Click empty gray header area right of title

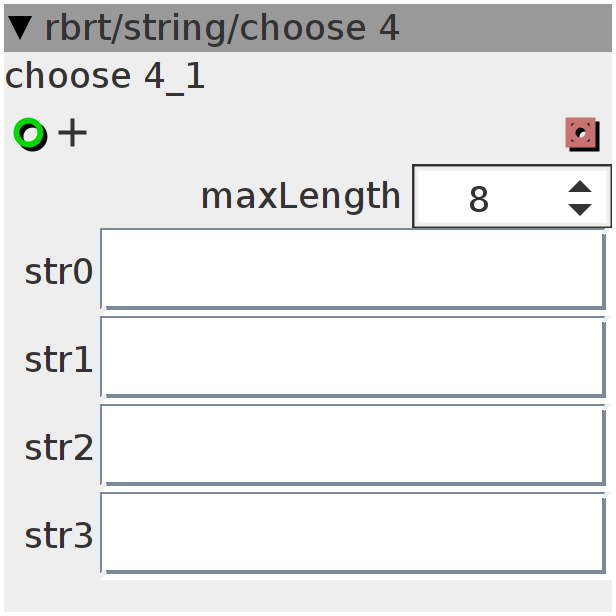coord(506,28)
